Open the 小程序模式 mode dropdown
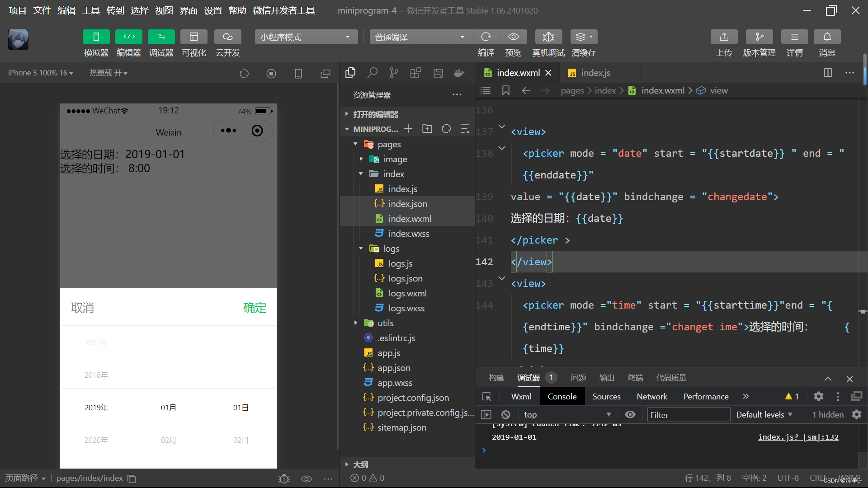The height and width of the screenshot is (488, 868). (x=306, y=37)
